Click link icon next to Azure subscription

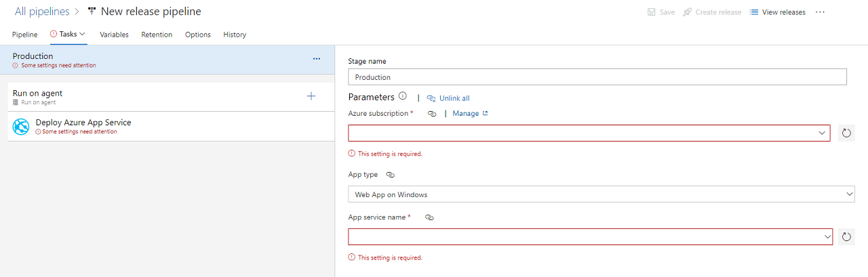(432, 114)
